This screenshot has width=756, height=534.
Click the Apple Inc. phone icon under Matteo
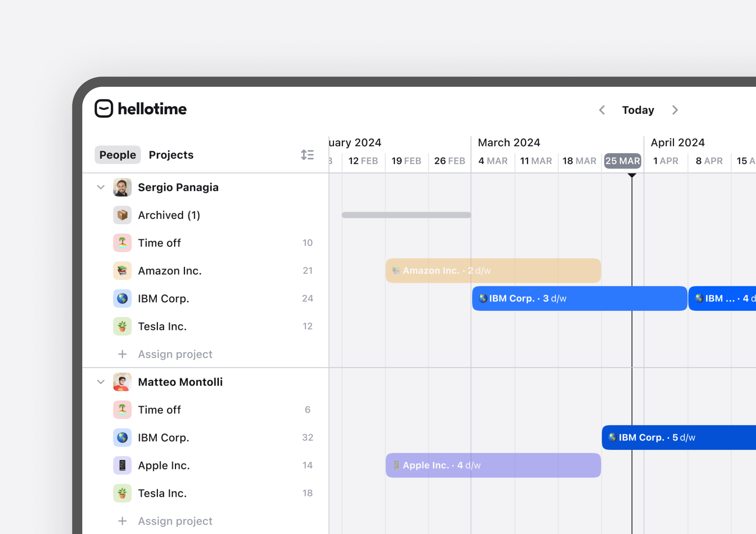click(122, 465)
